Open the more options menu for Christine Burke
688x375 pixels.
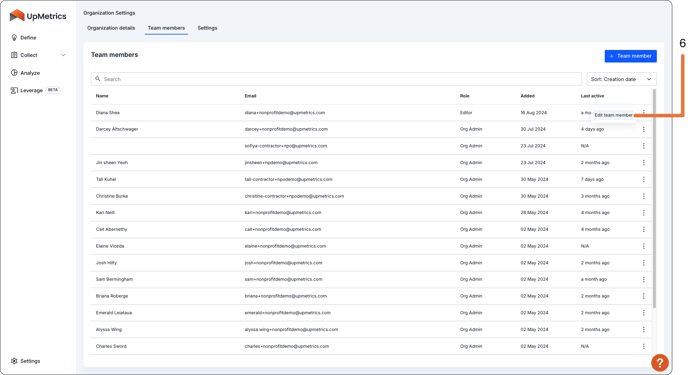coord(644,196)
